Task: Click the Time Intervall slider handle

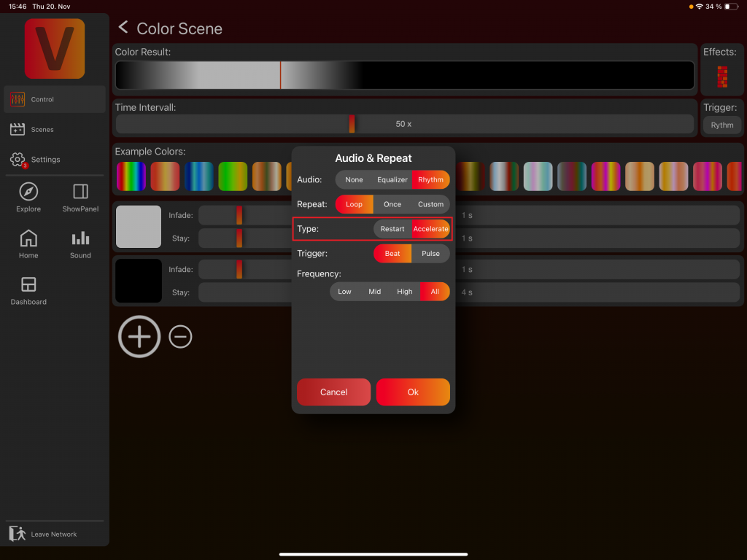Action: tap(352, 124)
